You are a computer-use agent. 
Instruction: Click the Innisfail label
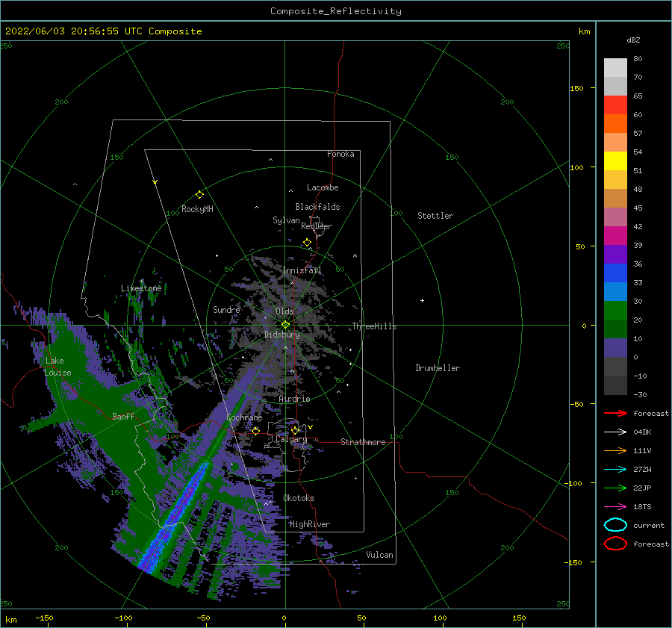[302, 270]
